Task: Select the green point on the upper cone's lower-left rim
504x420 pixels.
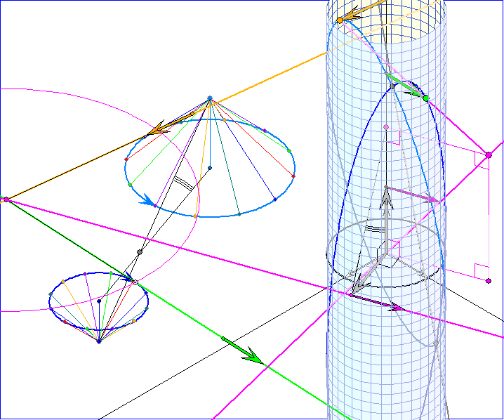Action: click(x=130, y=185)
